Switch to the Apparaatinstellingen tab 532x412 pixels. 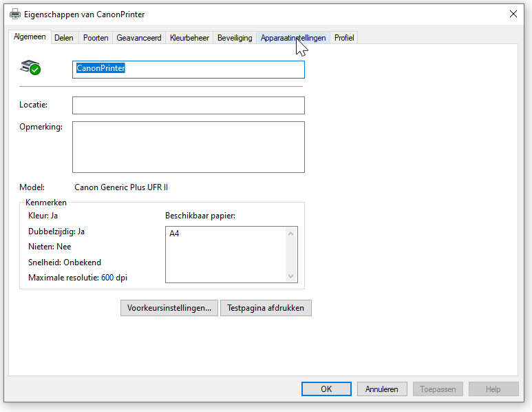coord(292,38)
